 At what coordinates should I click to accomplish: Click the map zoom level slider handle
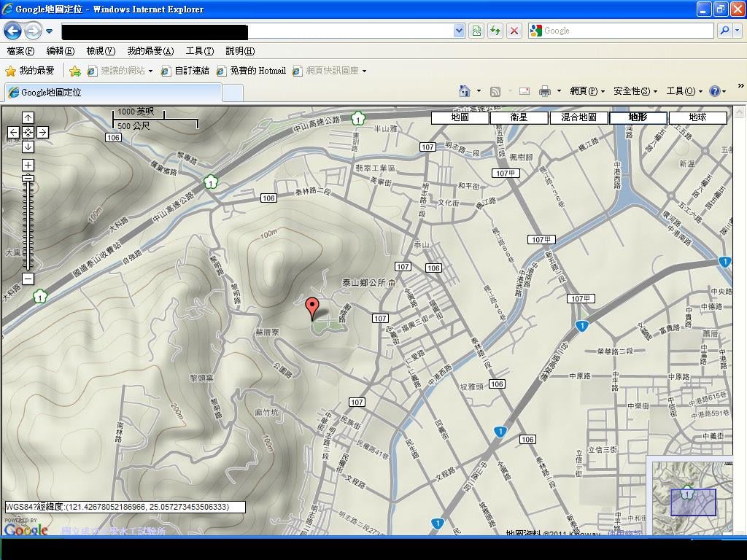click(28, 178)
